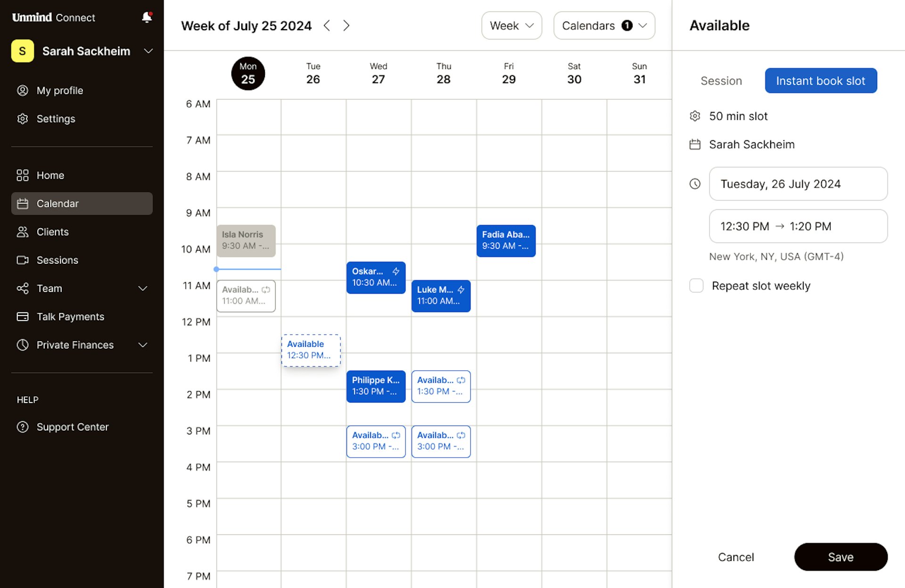Enable Repeat slot weekly checkbox
905x588 pixels.
click(x=696, y=286)
